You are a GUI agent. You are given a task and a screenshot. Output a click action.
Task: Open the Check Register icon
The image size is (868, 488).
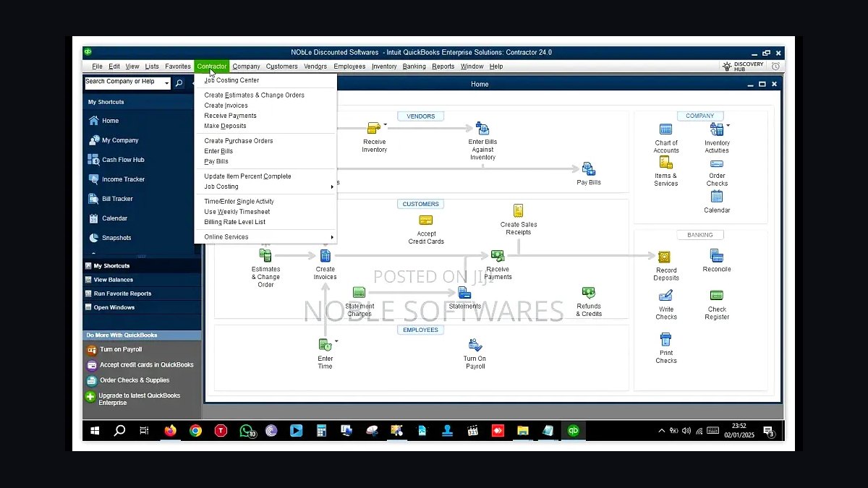(717, 296)
